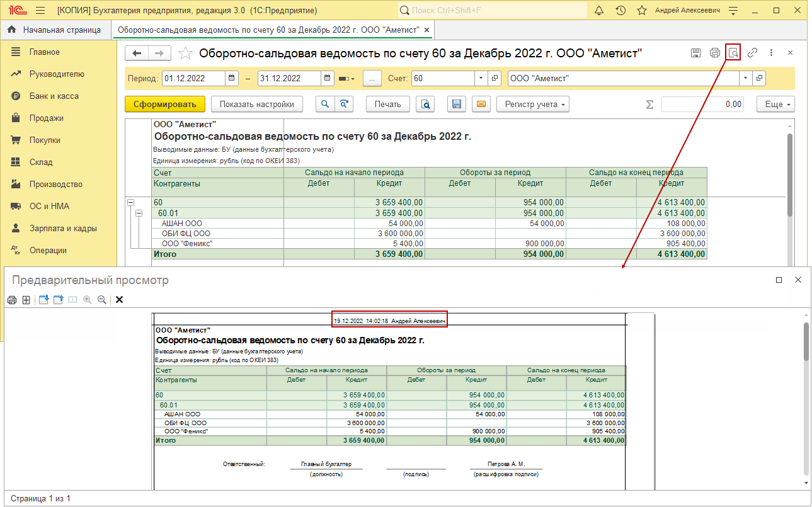Open the Склад section in sidebar

coord(41,162)
